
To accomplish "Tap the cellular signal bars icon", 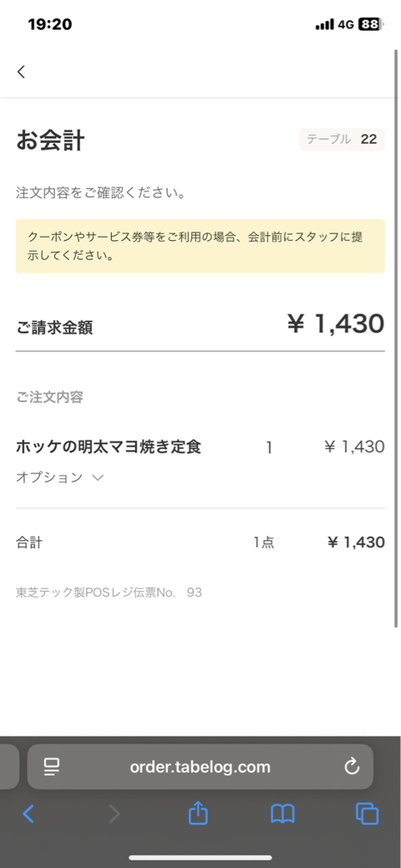I will (x=325, y=24).
